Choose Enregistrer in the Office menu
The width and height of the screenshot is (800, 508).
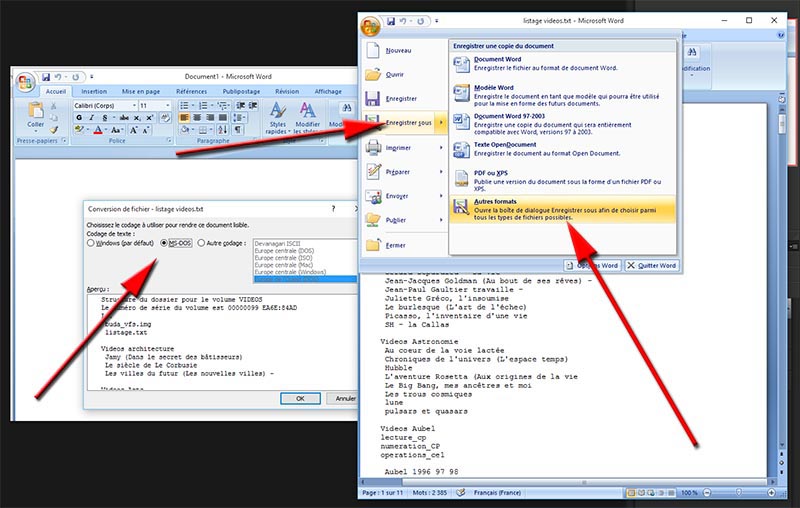point(404,98)
